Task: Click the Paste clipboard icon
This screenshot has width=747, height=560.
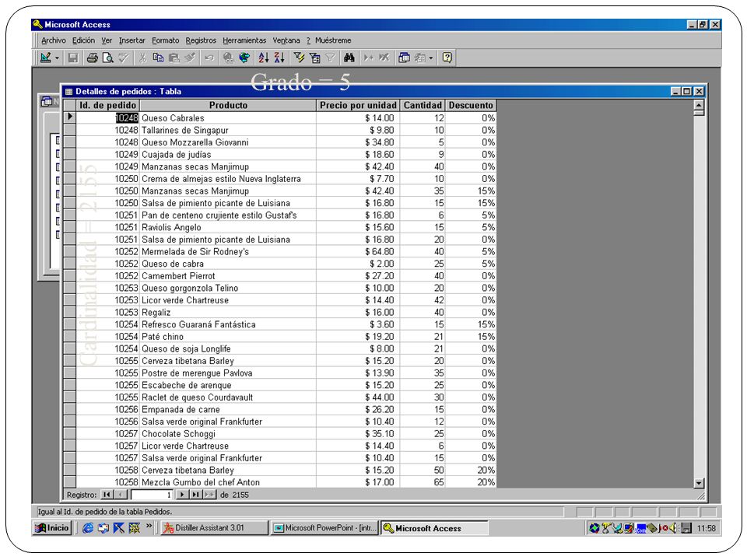Action: point(174,58)
